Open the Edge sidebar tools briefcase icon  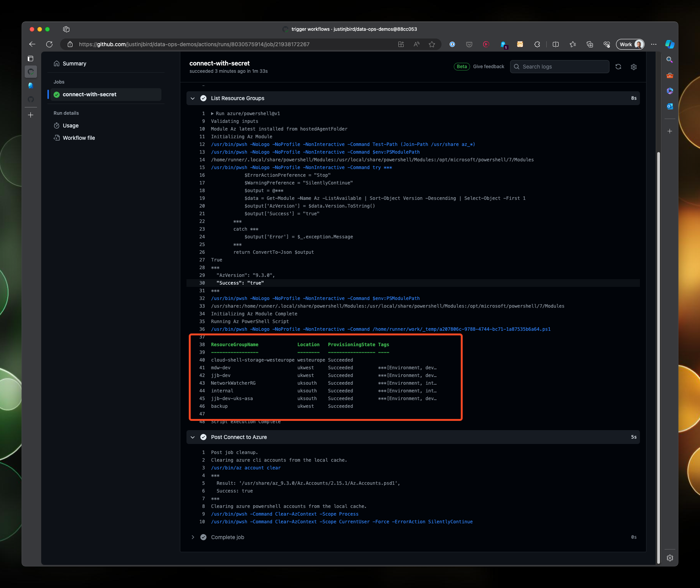[x=670, y=75]
